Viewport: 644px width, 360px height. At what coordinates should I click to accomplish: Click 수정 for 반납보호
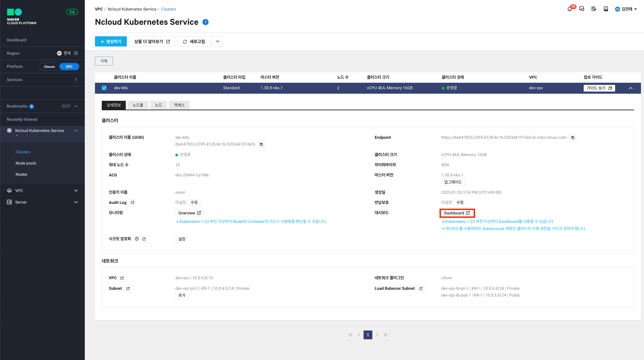pos(460,203)
